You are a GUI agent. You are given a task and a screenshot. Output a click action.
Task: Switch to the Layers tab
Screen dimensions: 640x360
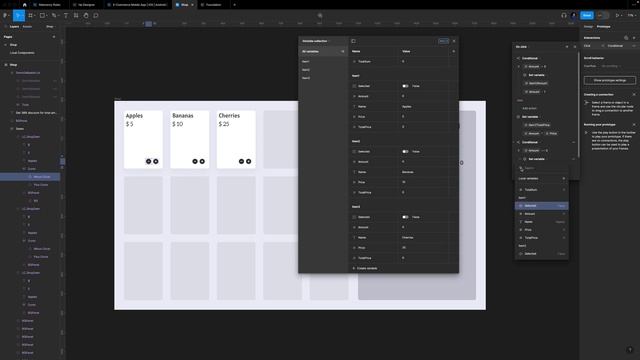14,27
